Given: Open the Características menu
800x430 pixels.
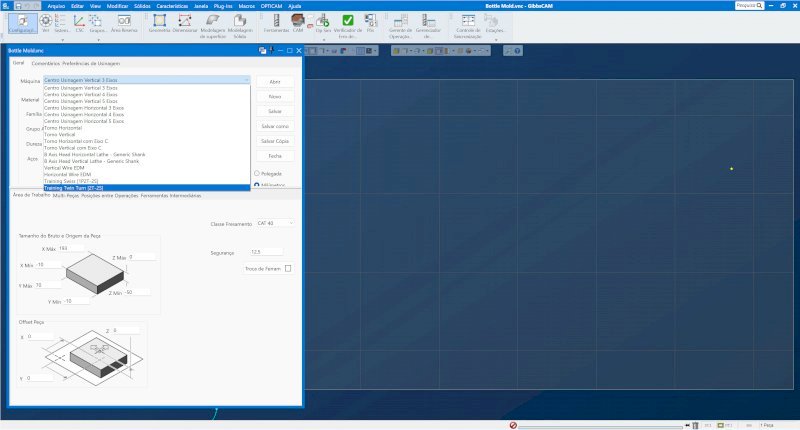Looking at the screenshot, I should coord(172,6).
